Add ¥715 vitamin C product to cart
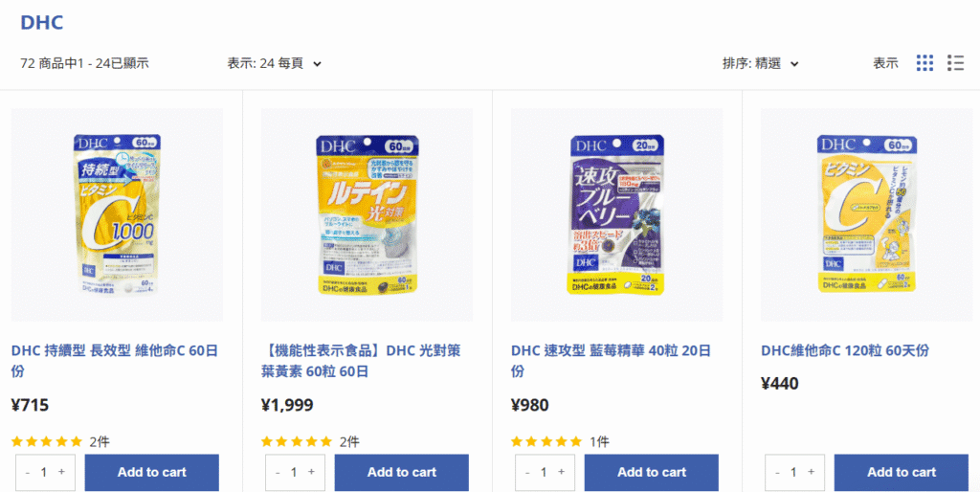The image size is (980, 492). click(151, 472)
